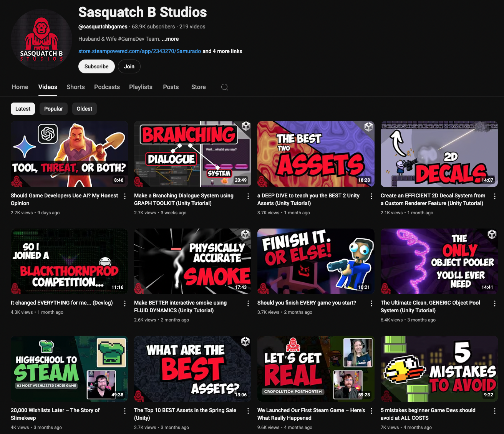Click the '@sasquatchbgames' channel handle

point(103,27)
